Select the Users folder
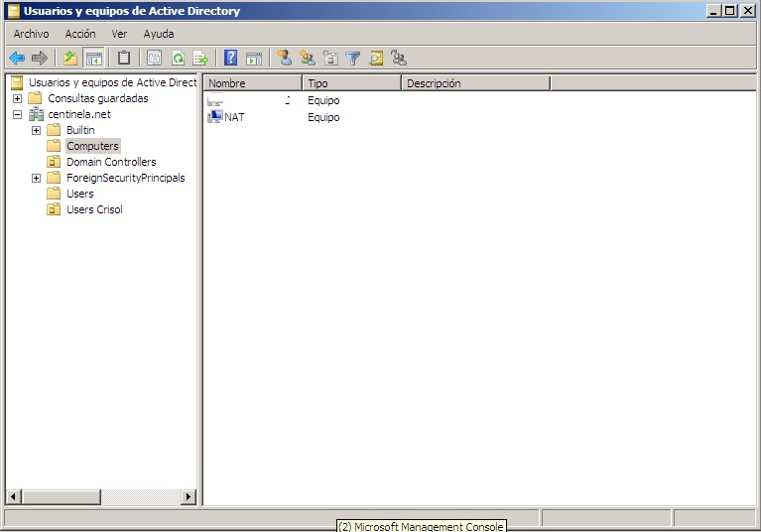This screenshot has height=532, width=761. tap(80, 194)
